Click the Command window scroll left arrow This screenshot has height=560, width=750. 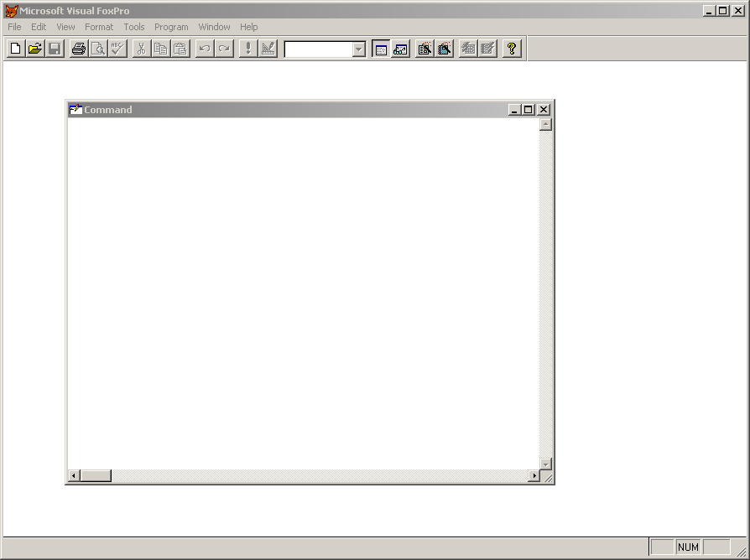(74, 475)
